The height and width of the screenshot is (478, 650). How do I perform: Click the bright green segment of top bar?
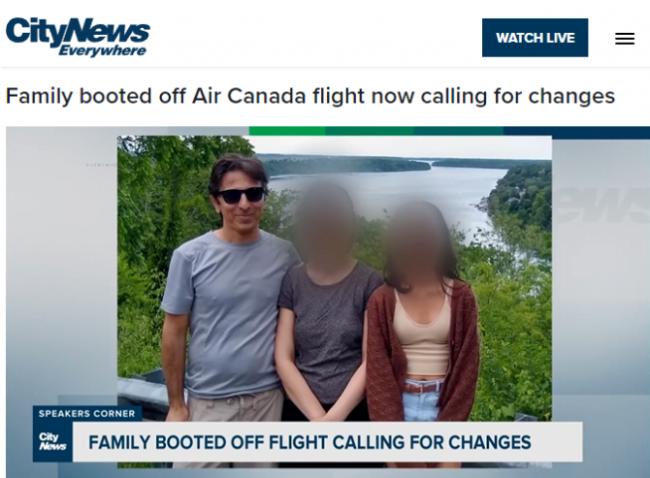point(287,131)
